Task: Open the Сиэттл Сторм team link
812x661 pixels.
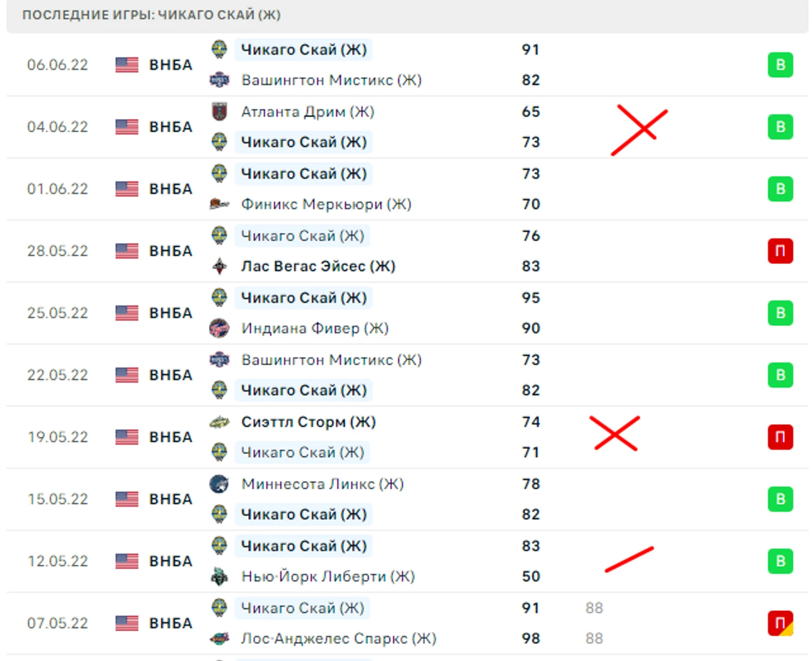Action: click(308, 422)
